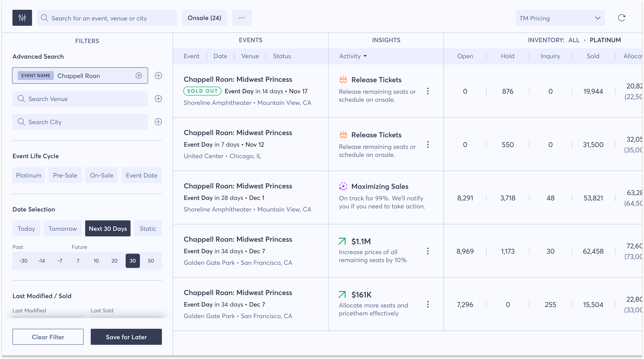This screenshot has height=359, width=644.
Task: Clear the Chappell Roan event name filter
Action: click(x=139, y=75)
